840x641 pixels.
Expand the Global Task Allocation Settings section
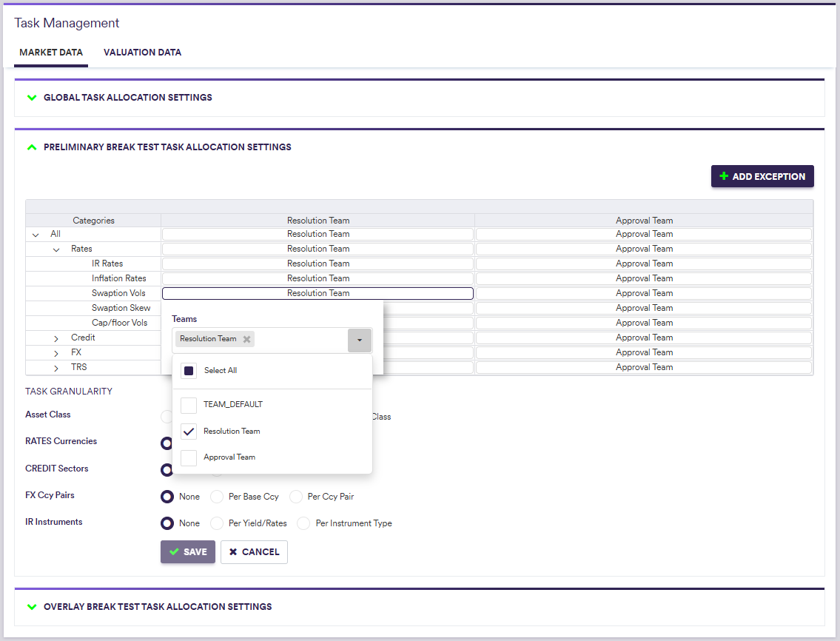click(x=32, y=98)
